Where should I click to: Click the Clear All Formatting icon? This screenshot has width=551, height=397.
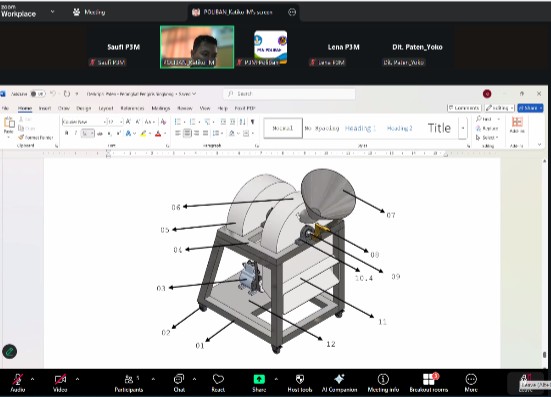click(163, 122)
